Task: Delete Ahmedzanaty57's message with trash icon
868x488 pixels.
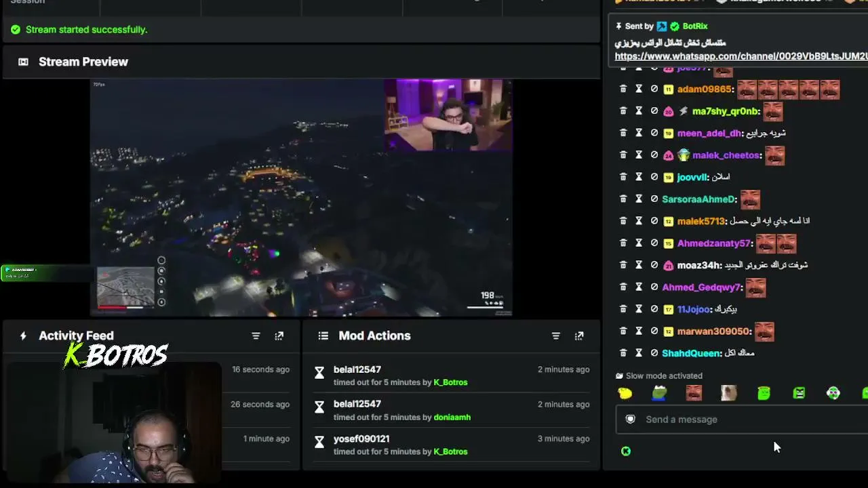Action: (x=623, y=243)
